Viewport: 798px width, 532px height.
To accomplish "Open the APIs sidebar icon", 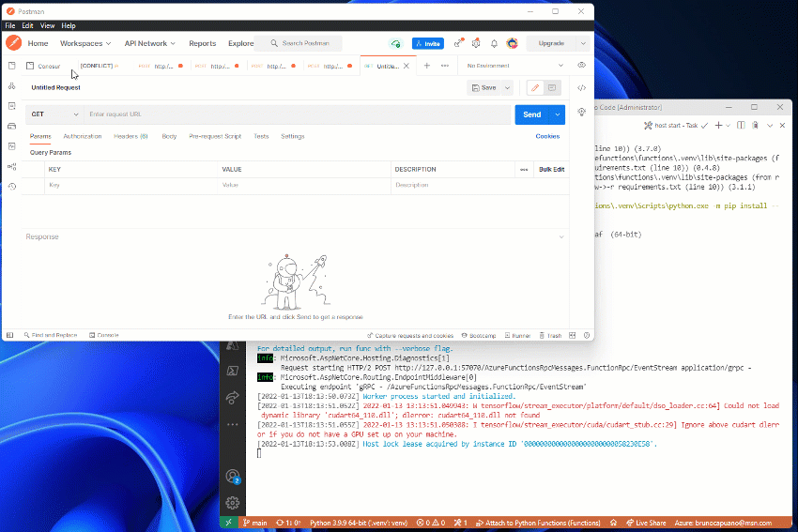I will tap(11, 86).
